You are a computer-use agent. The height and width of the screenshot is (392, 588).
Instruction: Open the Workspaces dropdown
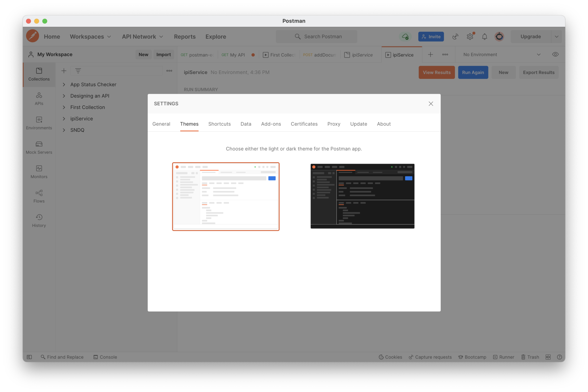tap(90, 36)
